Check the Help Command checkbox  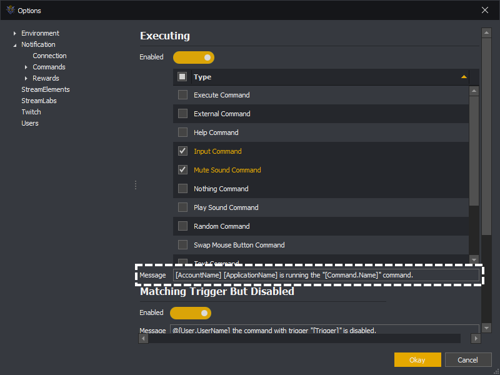pos(183,132)
